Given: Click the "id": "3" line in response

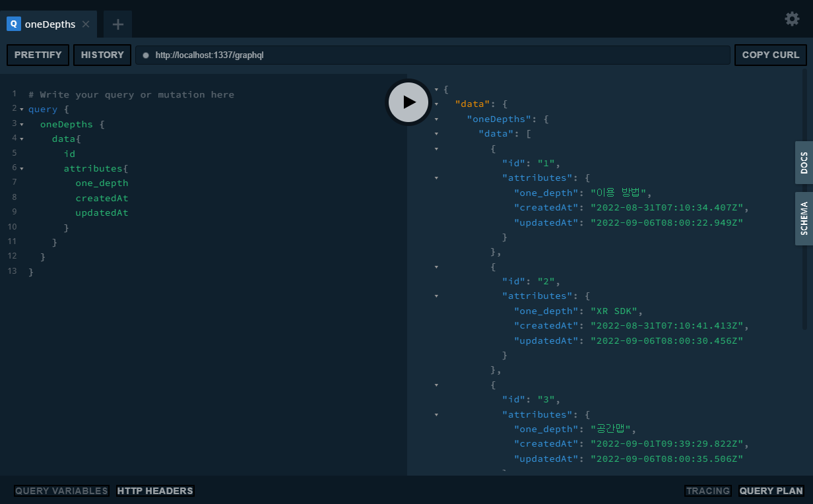Looking at the screenshot, I should (531, 400).
